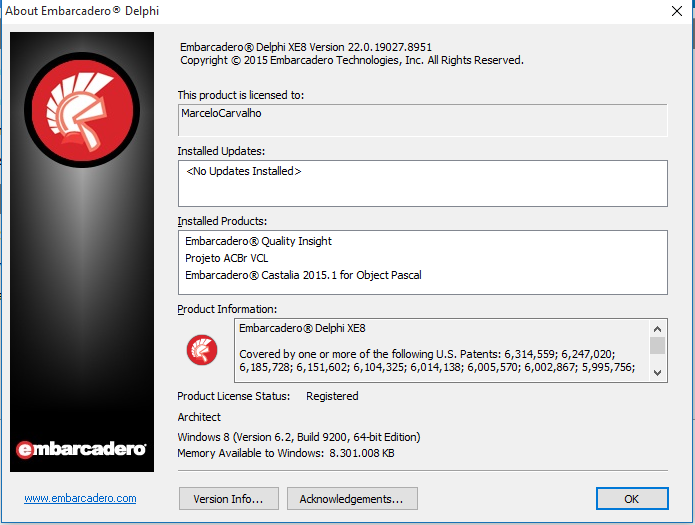Click the large Delphi helmet logo
This screenshot has width=695, height=525.
click(82, 110)
